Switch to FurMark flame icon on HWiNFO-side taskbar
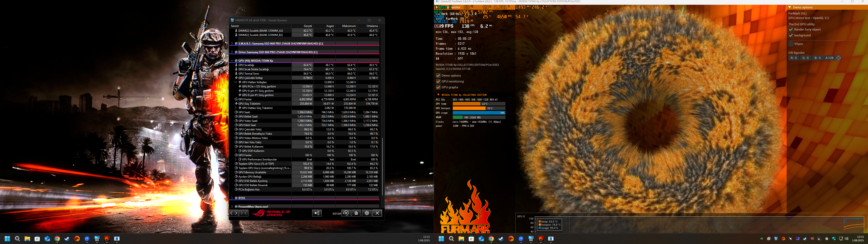Screen dimensions: 868x244 point(107,239)
